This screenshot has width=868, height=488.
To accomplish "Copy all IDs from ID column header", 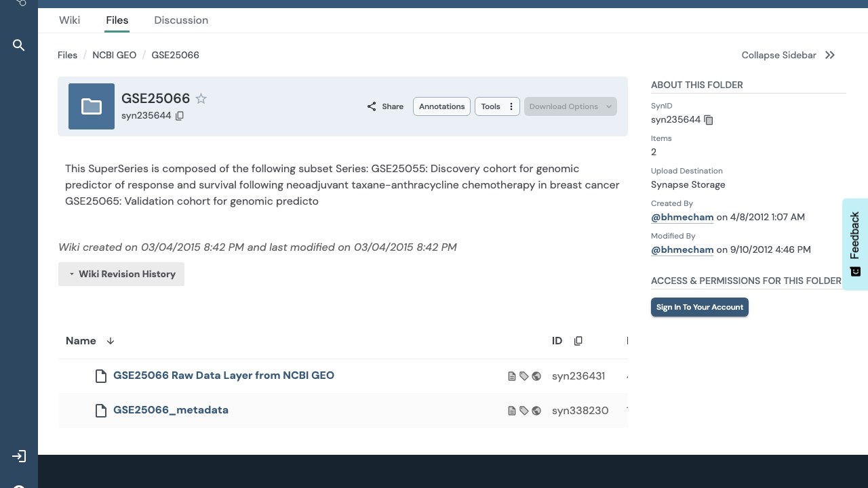I will pos(578,341).
